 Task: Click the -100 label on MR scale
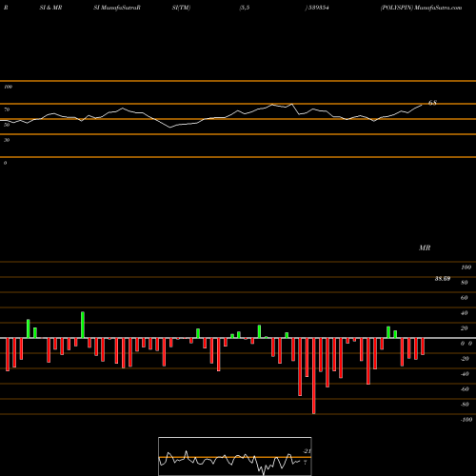[x=466, y=420]
